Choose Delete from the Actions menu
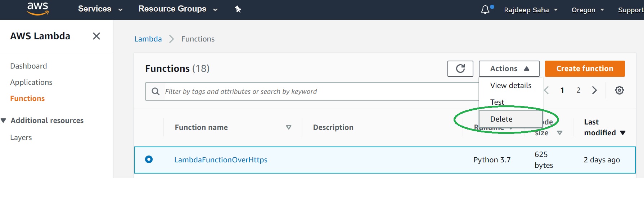 501,119
